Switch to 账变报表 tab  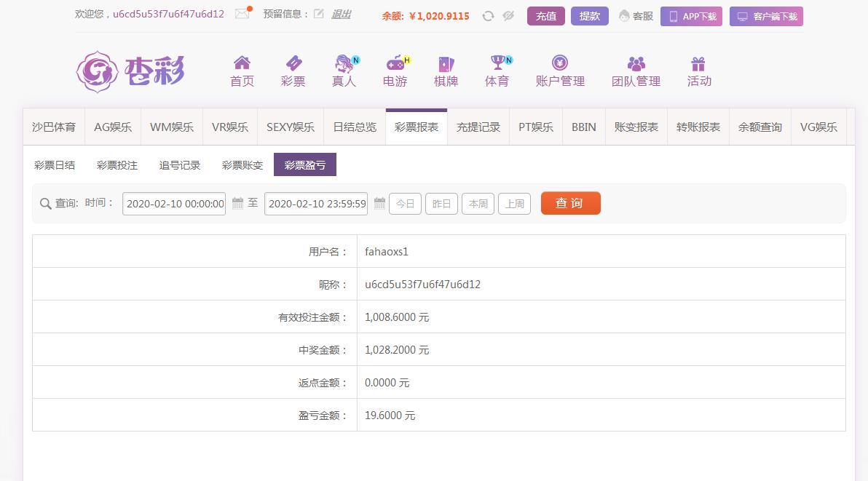(636, 127)
